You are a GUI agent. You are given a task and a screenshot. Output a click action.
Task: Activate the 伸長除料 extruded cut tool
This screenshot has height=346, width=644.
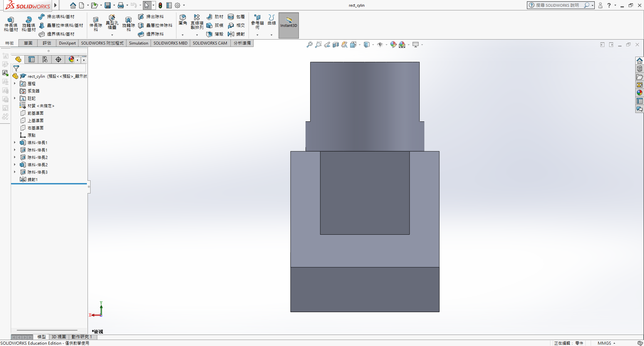[x=96, y=24]
